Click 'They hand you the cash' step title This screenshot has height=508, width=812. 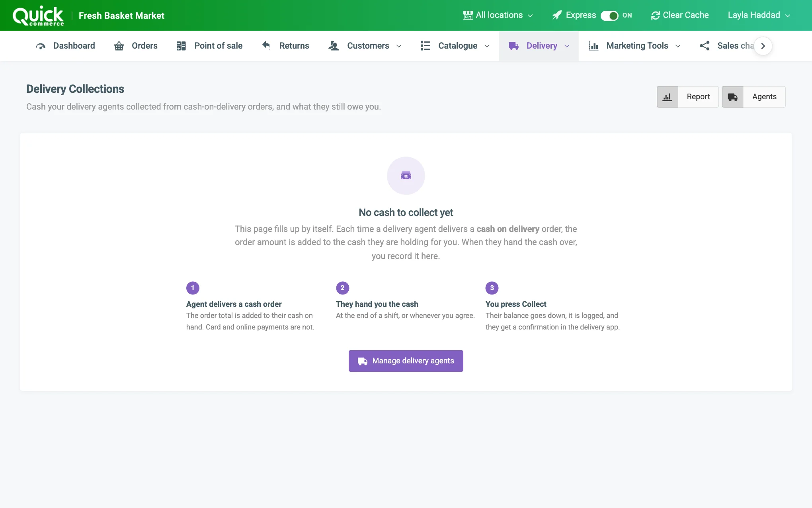point(377,304)
